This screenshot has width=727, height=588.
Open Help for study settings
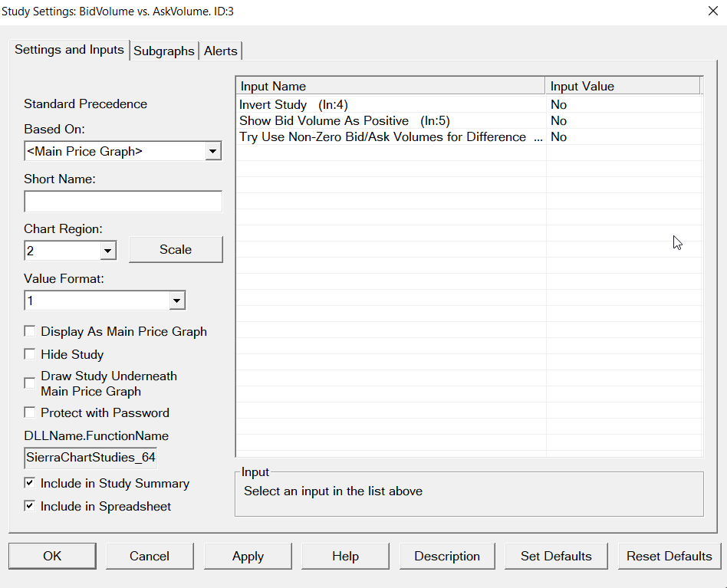click(345, 556)
